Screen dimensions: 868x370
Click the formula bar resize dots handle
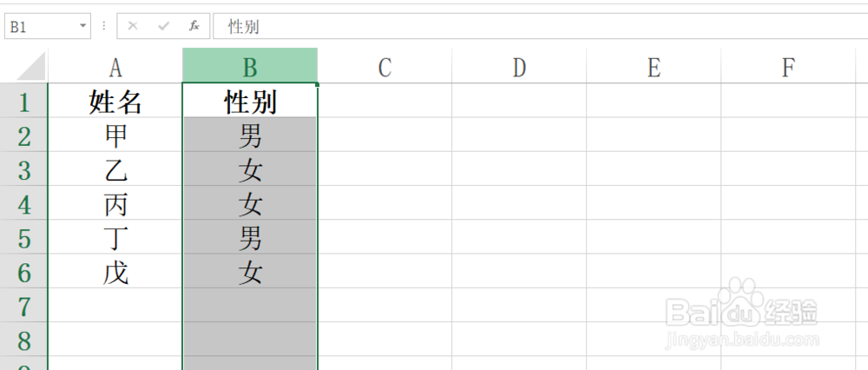[x=104, y=26]
